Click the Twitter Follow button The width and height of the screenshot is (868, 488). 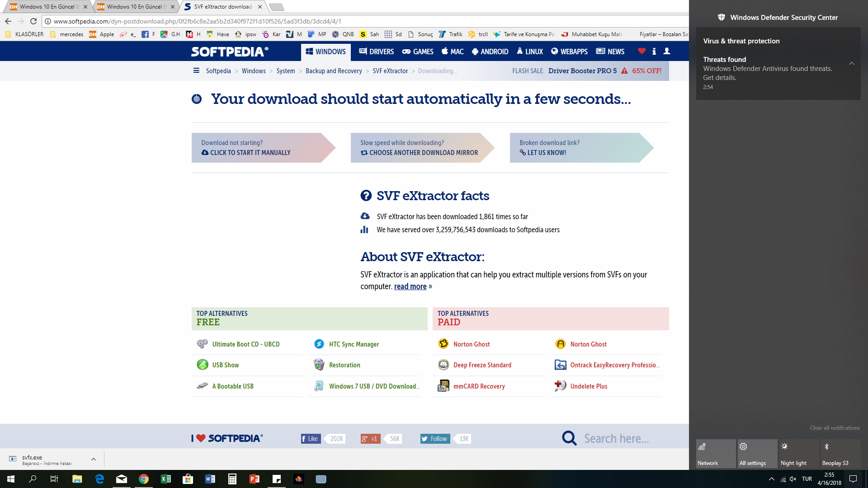(435, 438)
